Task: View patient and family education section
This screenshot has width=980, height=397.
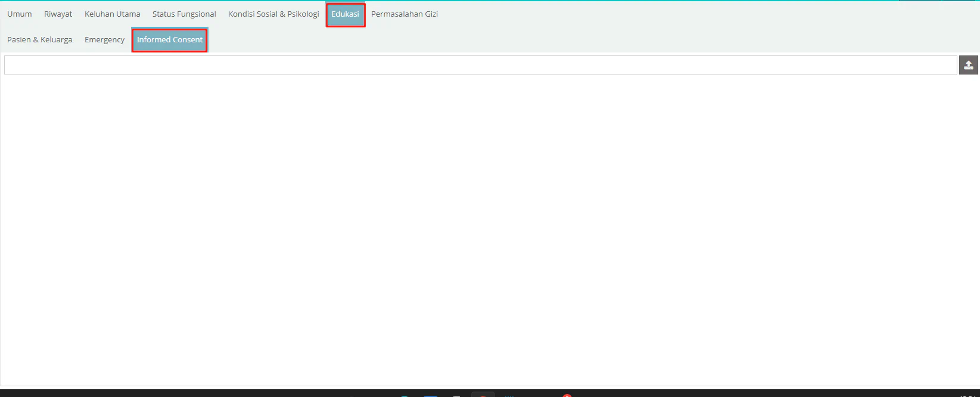Action: [40, 39]
